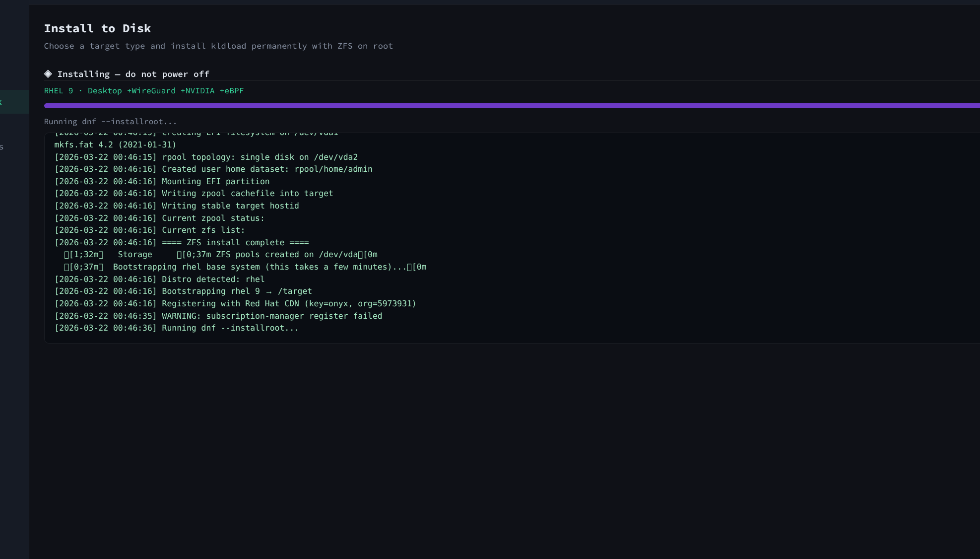Click the 'Running dnf --installroot...' status text above log
Image resolution: width=980 pixels, height=559 pixels.
(x=110, y=122)
